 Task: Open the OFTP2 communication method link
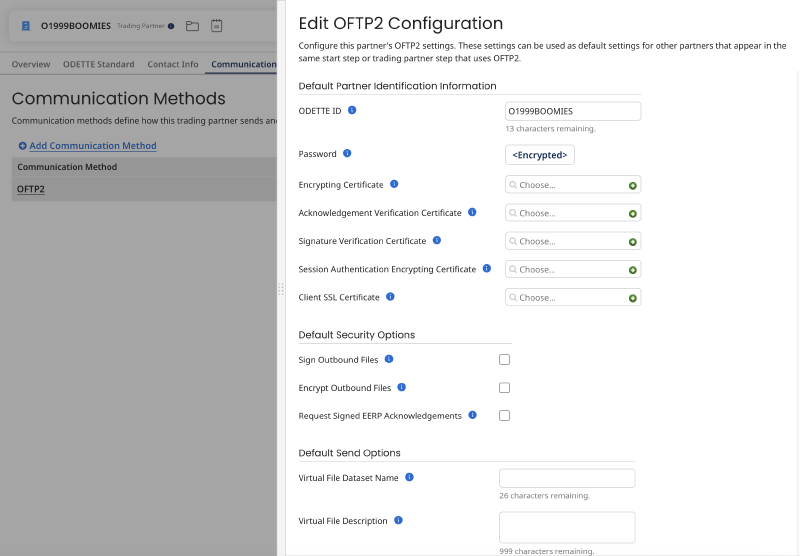[x=31, y=189]
